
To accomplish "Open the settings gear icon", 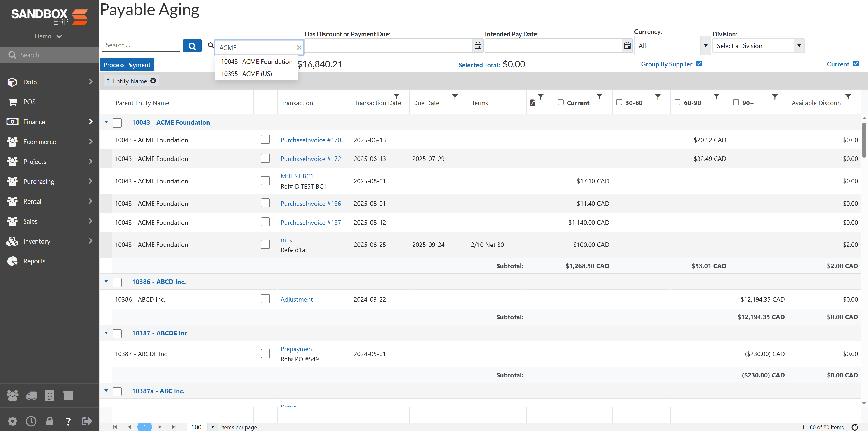I will click(12, 421).
